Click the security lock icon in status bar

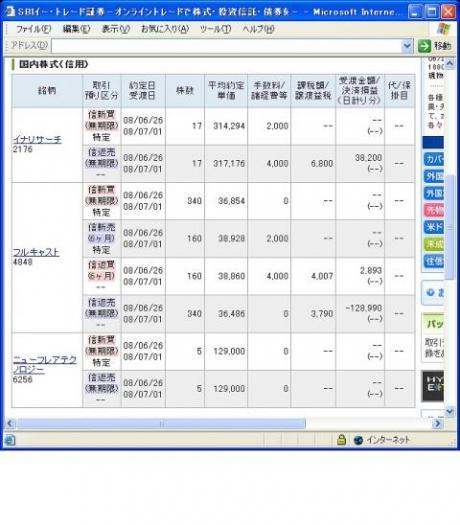tap(341, 440)
